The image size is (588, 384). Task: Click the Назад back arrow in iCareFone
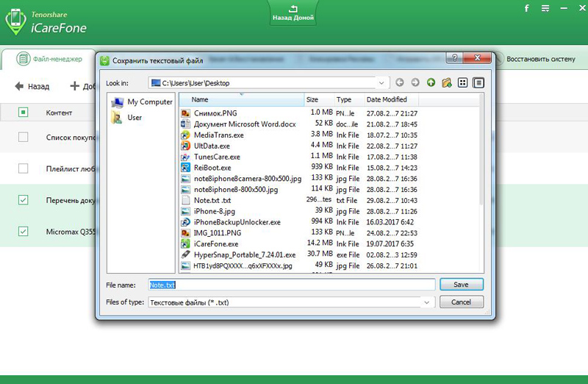coord(19,86)
